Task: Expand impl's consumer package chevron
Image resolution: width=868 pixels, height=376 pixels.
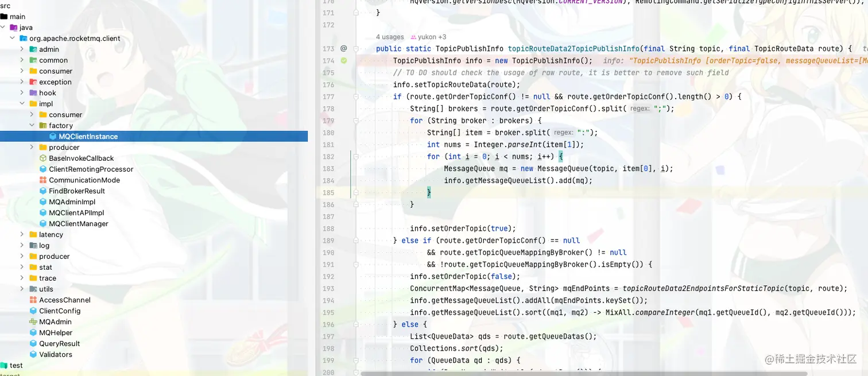Action: [x=32, y=115]
